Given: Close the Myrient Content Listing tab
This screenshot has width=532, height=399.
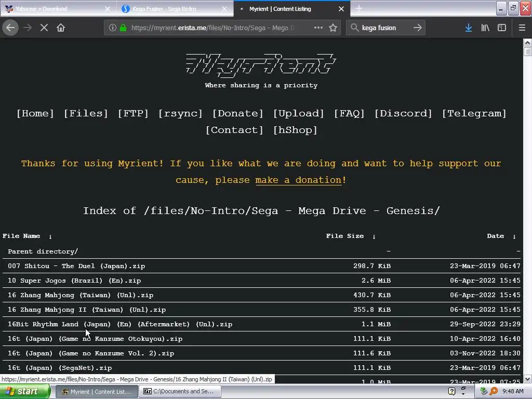Looking at the screenshot, I should pyautogui.click(x=341, y=9).
